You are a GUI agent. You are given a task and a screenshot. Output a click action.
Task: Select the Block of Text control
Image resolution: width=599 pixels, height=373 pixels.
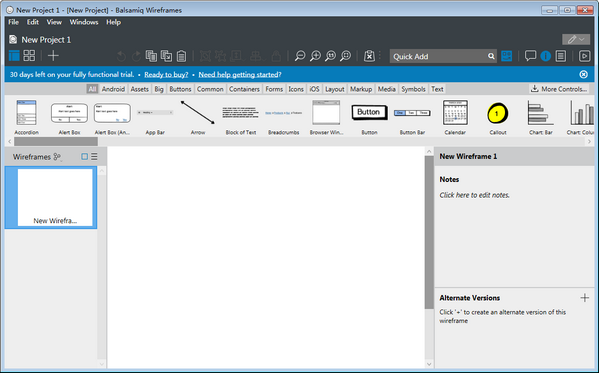click(x=241, y=117)
